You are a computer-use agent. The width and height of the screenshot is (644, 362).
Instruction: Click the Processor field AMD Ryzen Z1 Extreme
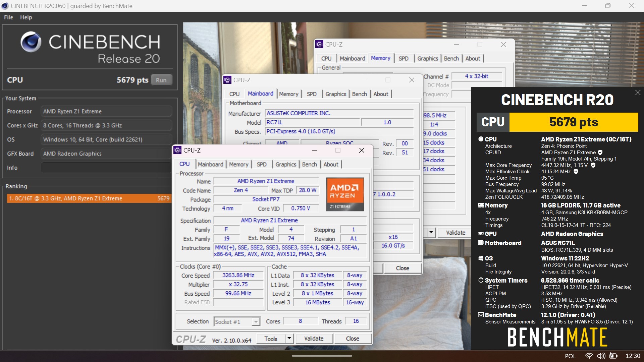pos(106,111)
